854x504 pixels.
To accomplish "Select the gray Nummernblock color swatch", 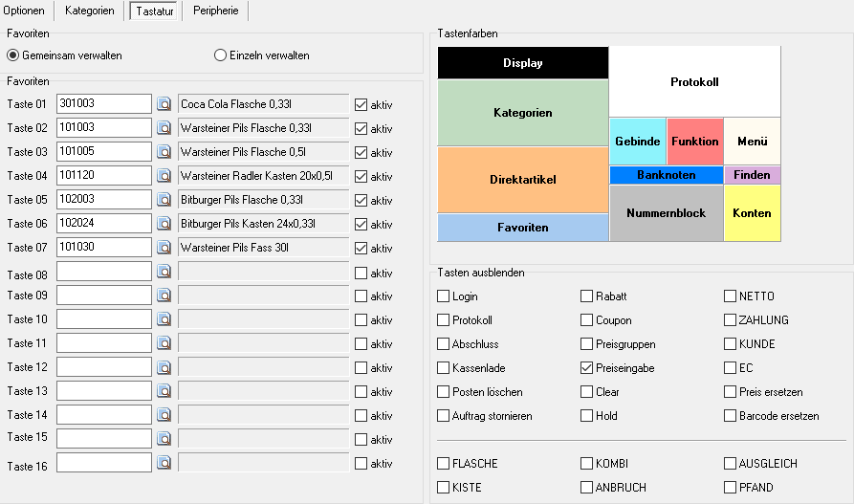I will point(667,213).
